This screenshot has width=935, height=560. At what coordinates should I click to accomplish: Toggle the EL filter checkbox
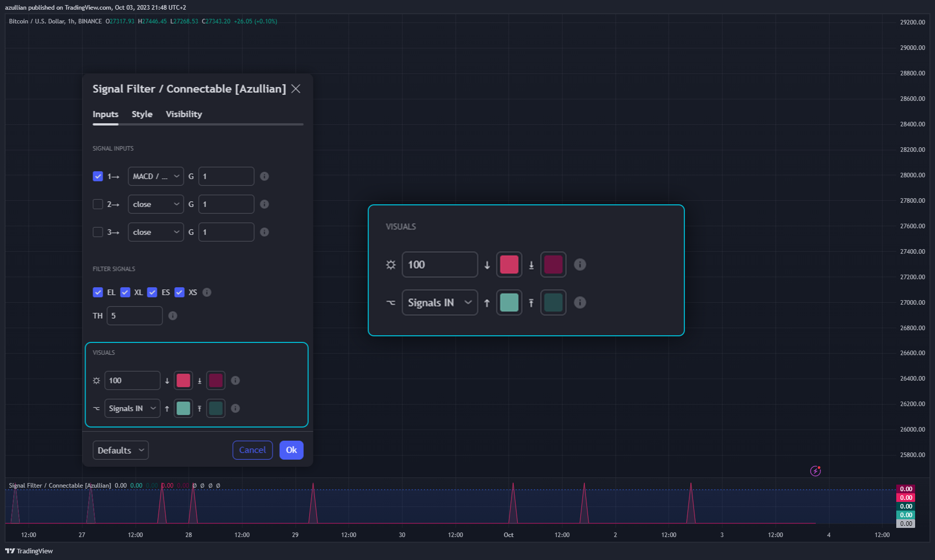[98, 292]
